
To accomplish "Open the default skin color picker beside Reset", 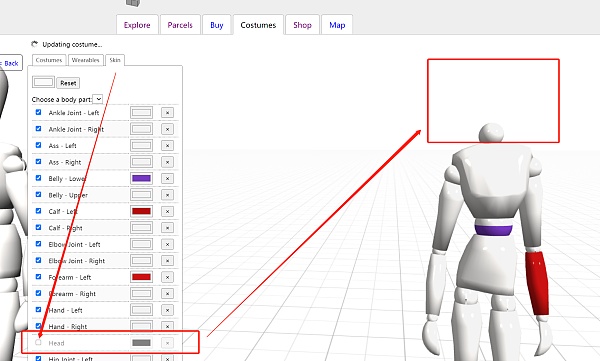I will pos(44,82).
